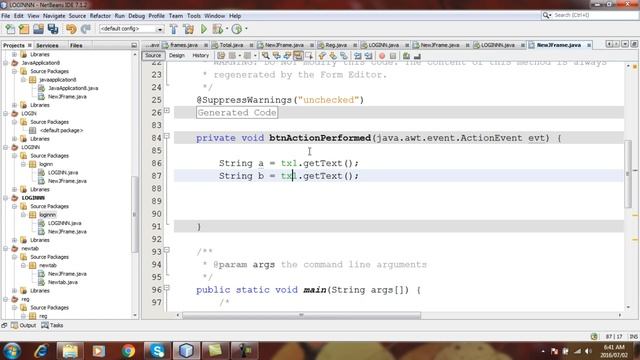Screen dimensions: 640x360
Task: Switch to the Total.java editor tab
Action: (x=231, y=45)
